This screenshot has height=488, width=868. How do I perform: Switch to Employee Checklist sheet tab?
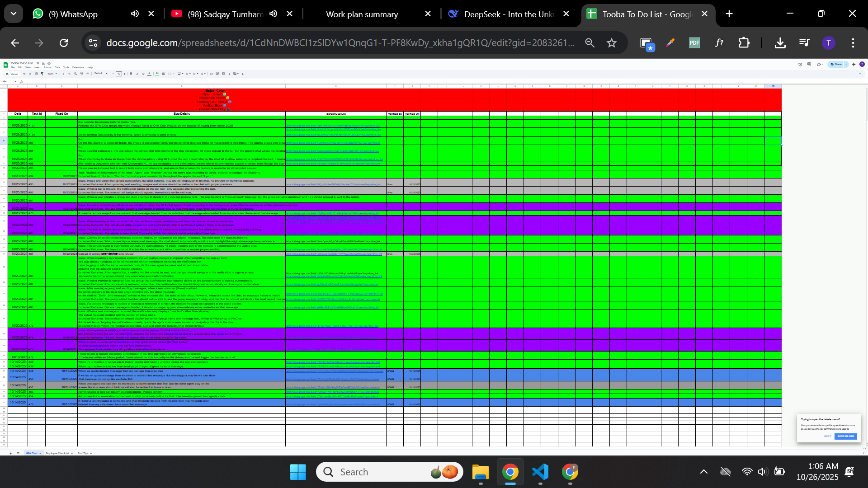coord(57,453)
